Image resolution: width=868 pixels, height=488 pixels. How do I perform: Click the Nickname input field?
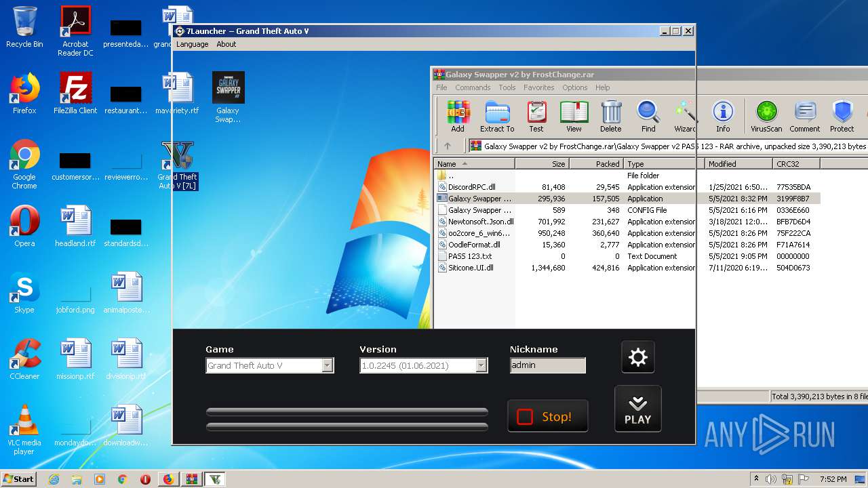(548, 365)
